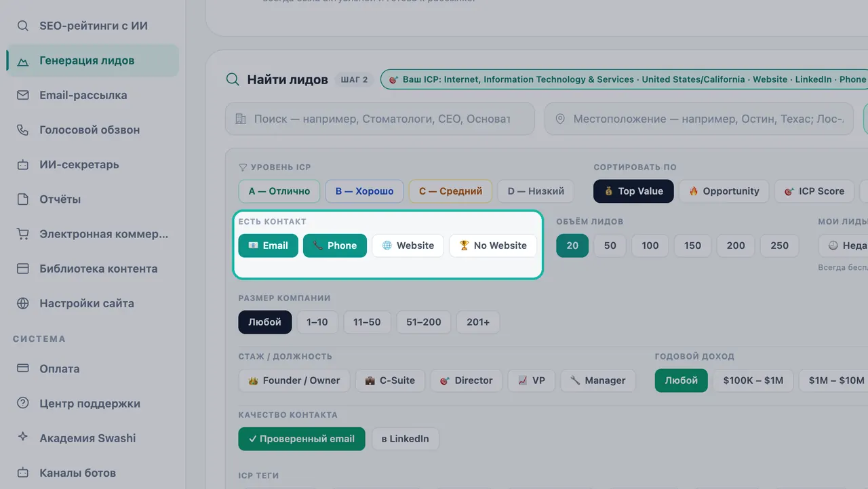The height and width of the screenshot is (489, 868).
Task: Open SEO-рейтинги с ИИ sidebar item
Action: (x=92, y=26)
